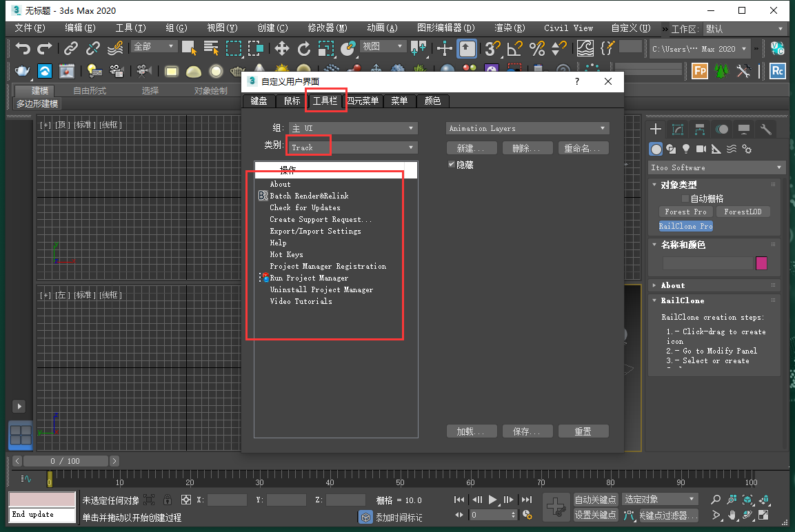Viewport: 795px width, 532px height.
Task: Click the 加载... button
Action: 472,431
